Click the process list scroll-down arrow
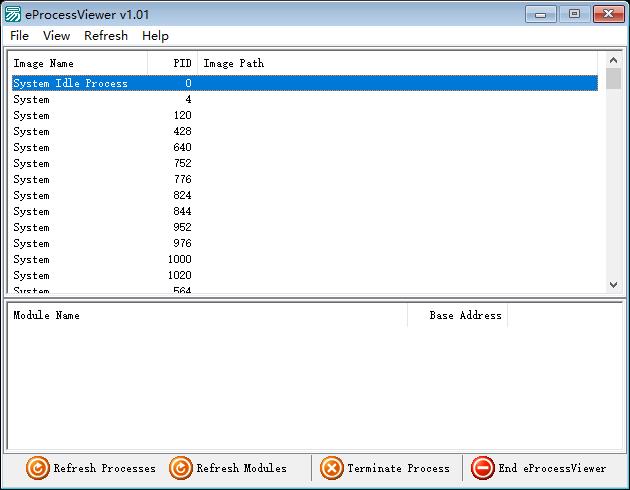The width and height of the screenshot is (630, 490). pyautogui.click(x=613, y=285)
